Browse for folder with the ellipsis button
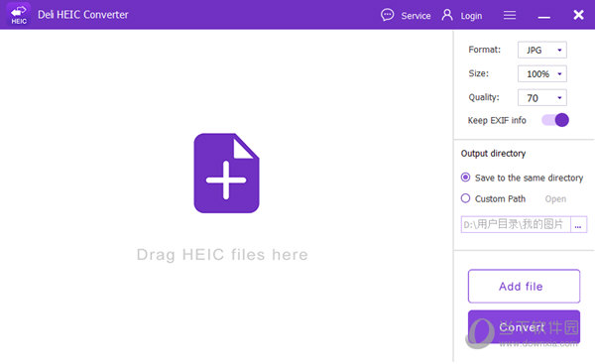595x364 pixels. pos(578,224)
